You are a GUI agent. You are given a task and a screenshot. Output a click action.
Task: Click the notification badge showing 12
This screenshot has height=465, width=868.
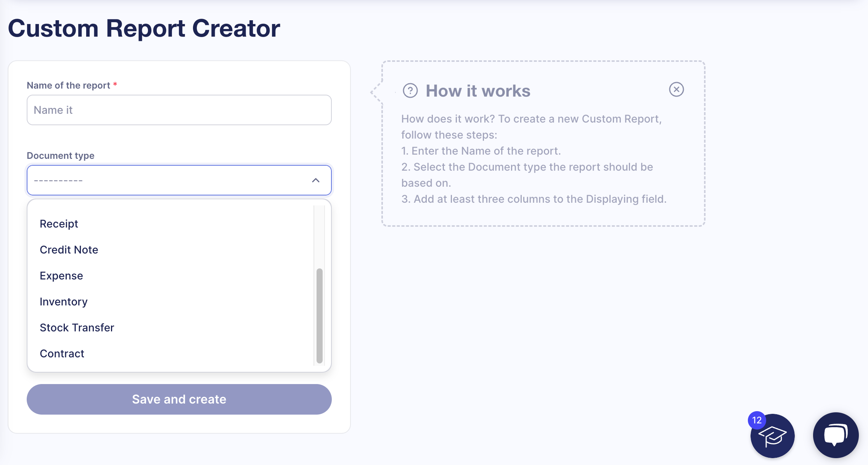point(757,420)
